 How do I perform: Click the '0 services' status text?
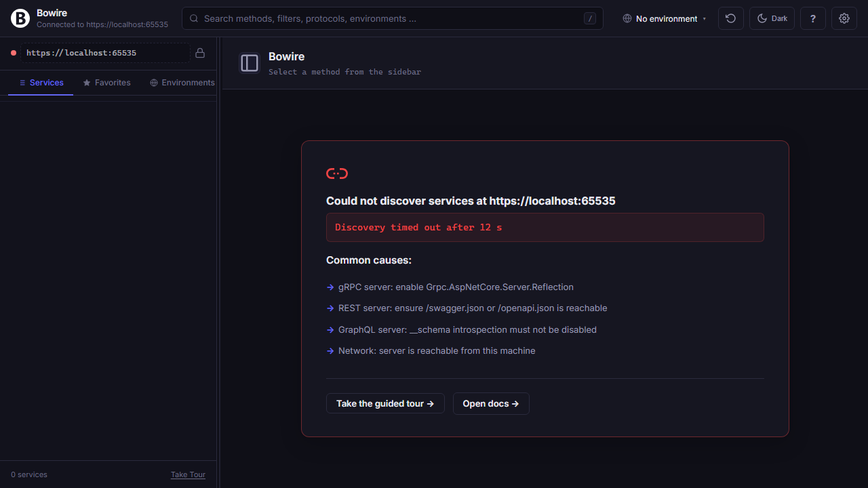tap(29, 474)
